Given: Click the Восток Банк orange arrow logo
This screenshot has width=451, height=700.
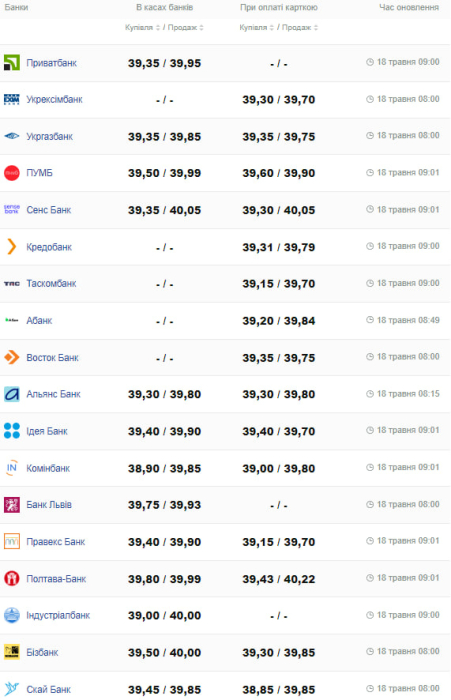Looking at the screenshot, I should pos(12,357).
